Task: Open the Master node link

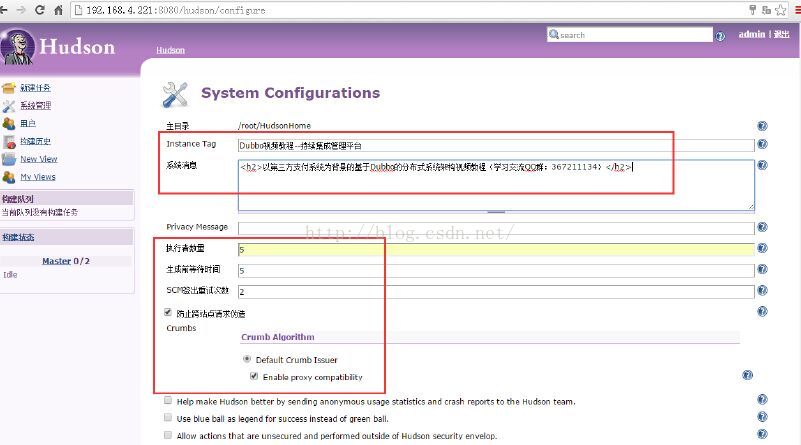Action: 56,261
